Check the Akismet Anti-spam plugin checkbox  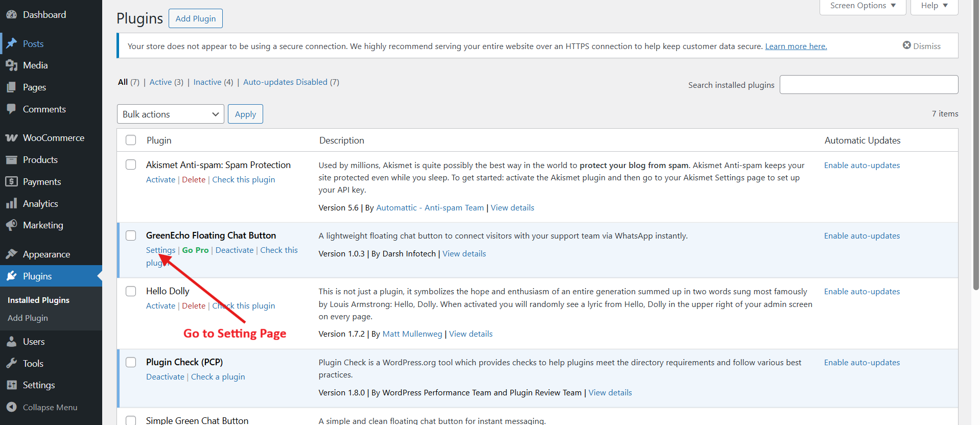pos(131,164)
